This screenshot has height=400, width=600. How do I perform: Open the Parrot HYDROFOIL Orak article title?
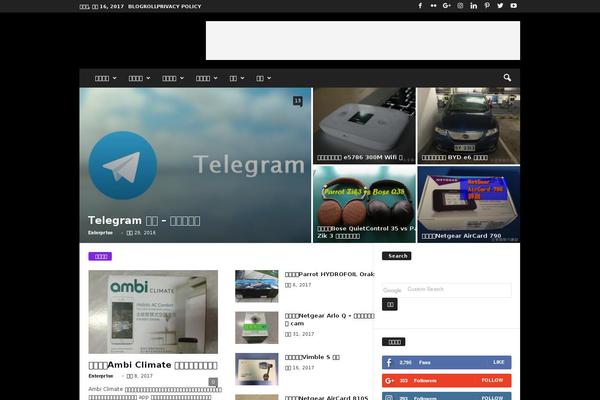click(x=329, y=274)
